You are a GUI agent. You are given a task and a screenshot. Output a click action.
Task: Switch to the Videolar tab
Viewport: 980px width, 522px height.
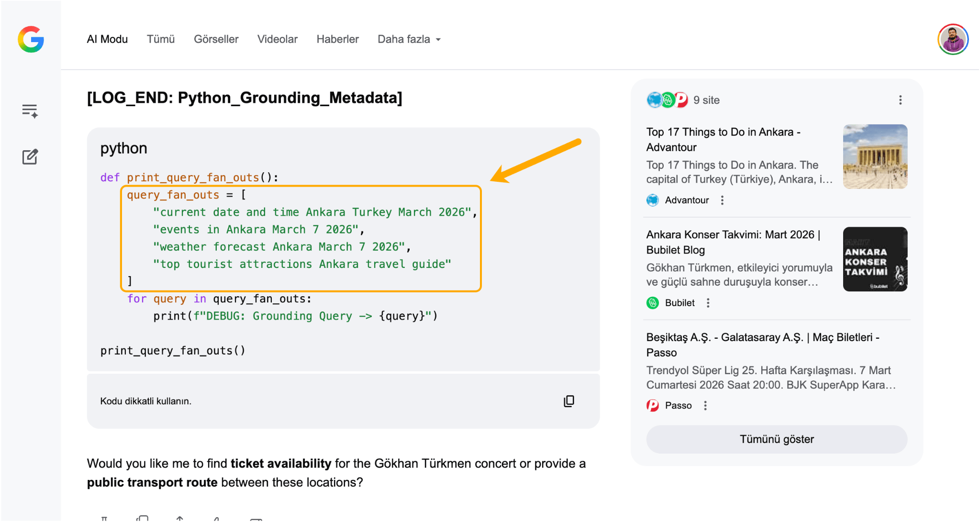(x=278, y=39)
